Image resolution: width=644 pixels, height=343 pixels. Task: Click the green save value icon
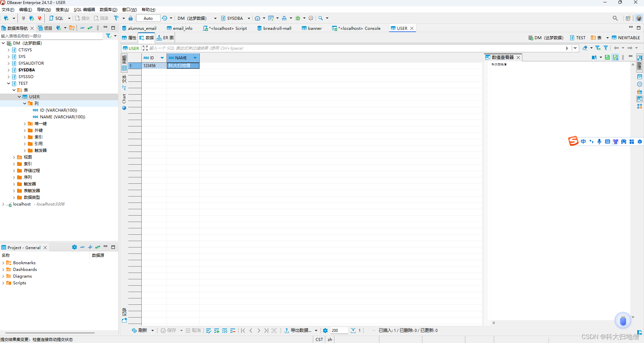click(x=607, y=57)
